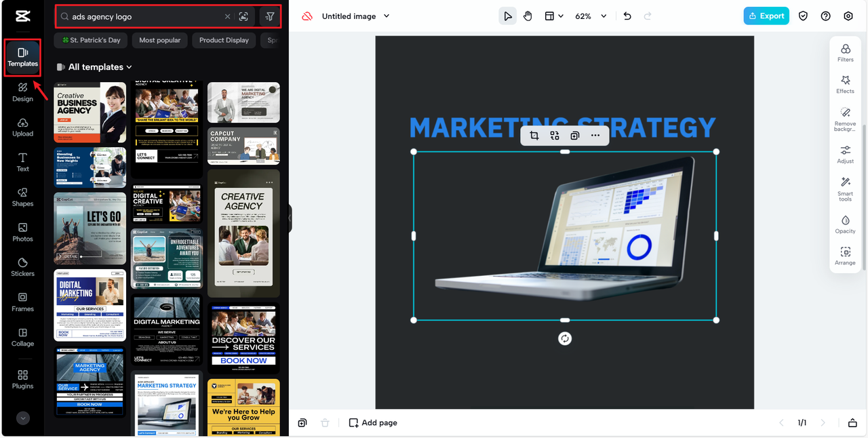Select the St. Patrick's Day category chip
Viewport: 868px width, 438px height.
pyautogui.click(x=91, y=40)
